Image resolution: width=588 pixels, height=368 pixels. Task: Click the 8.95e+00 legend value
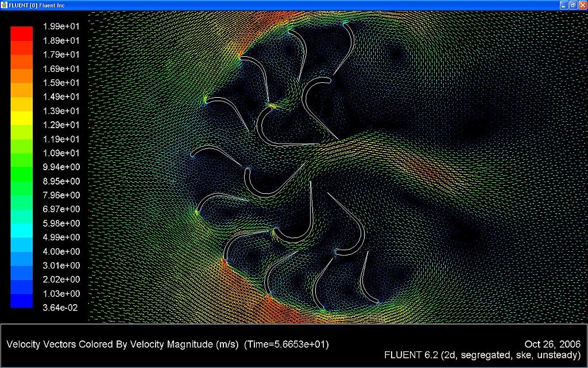pyautogui.click(x=61, y=181)
